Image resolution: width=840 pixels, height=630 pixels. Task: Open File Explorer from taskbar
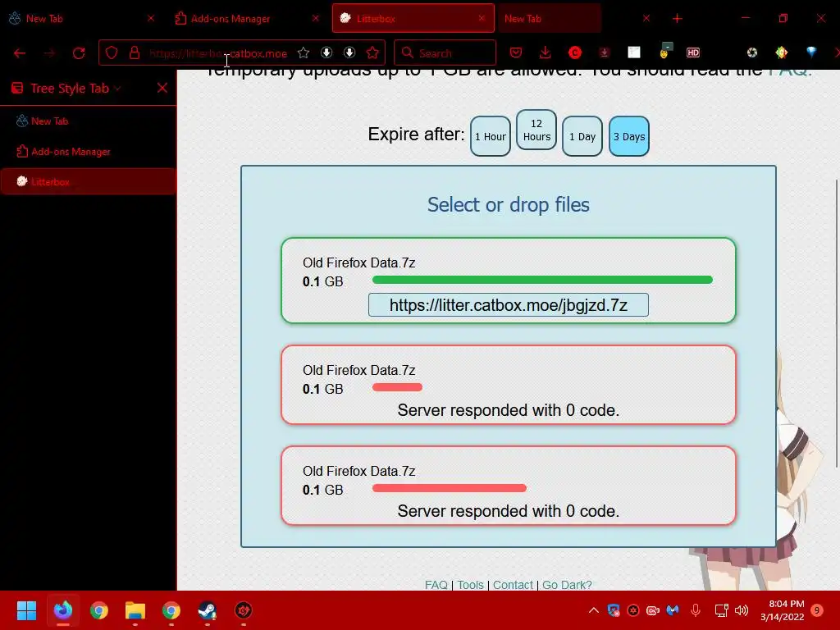[135, 610]
